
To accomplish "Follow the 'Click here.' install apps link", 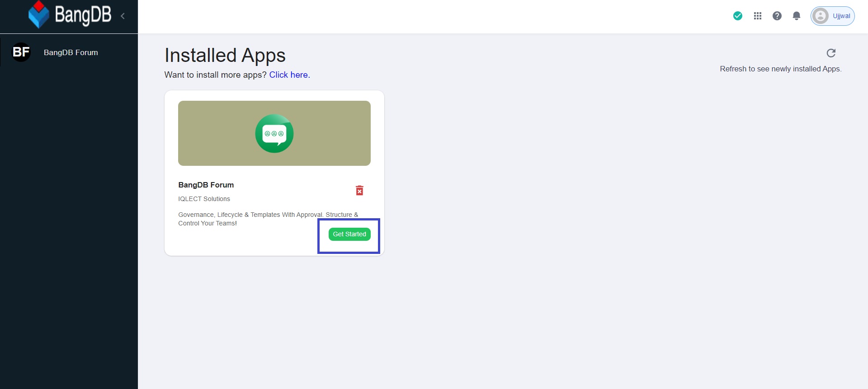I will 289,75.
